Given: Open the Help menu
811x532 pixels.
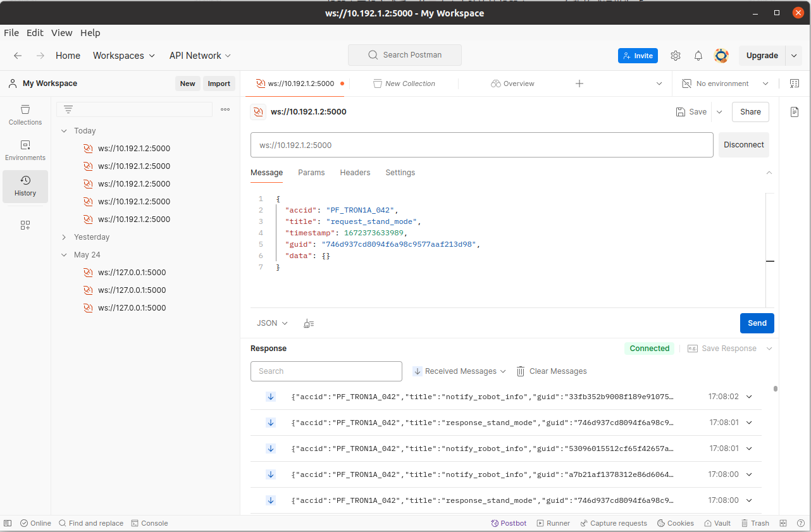Looking at the screenshot, I should pos(90,33).
